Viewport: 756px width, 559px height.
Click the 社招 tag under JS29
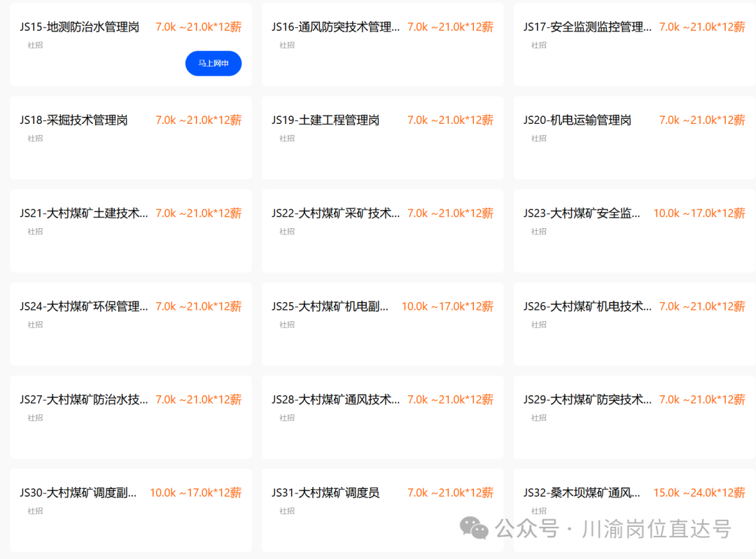(538, 418)
